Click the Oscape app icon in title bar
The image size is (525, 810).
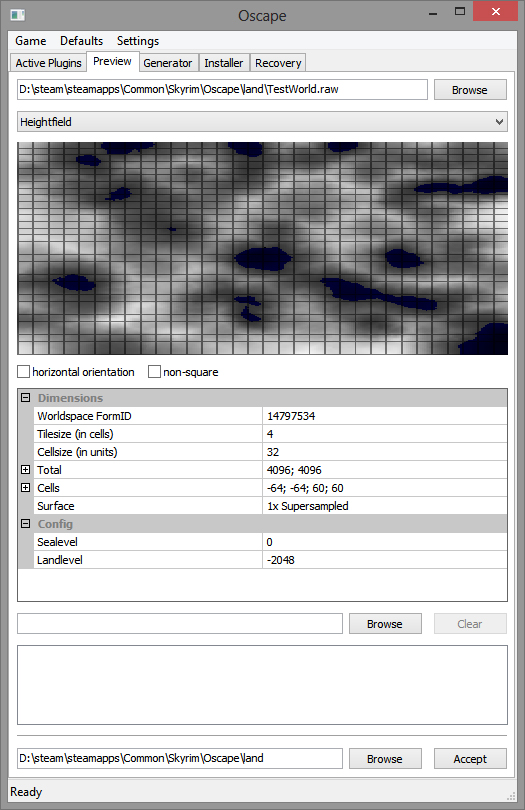pyautogui.click(x=18, y=15)
